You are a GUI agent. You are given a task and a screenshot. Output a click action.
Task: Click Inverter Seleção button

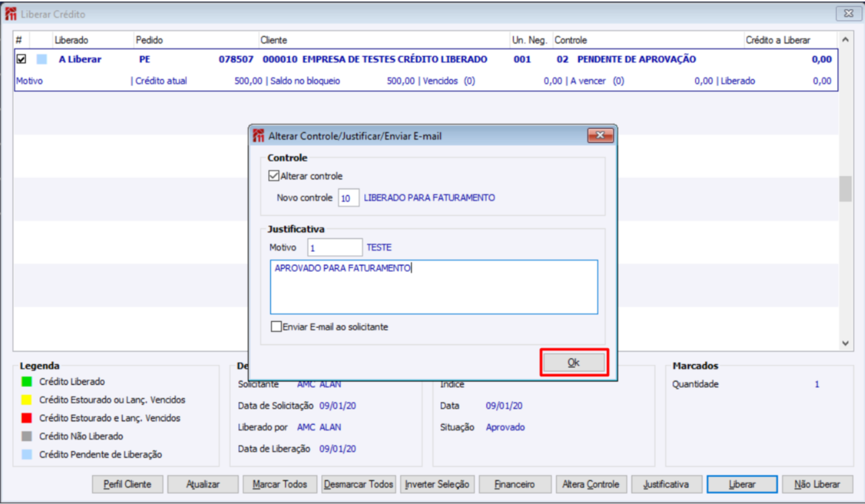(438, 485)
